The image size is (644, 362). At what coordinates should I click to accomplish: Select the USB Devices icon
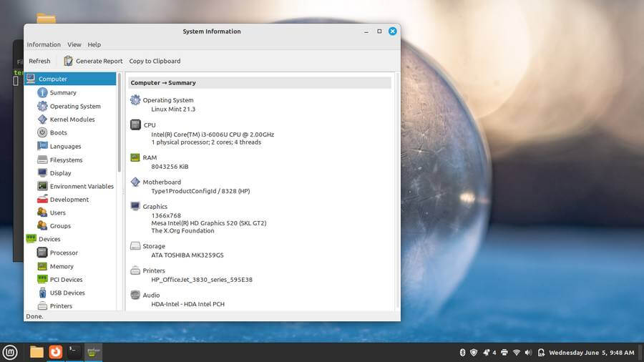[42, 293]
